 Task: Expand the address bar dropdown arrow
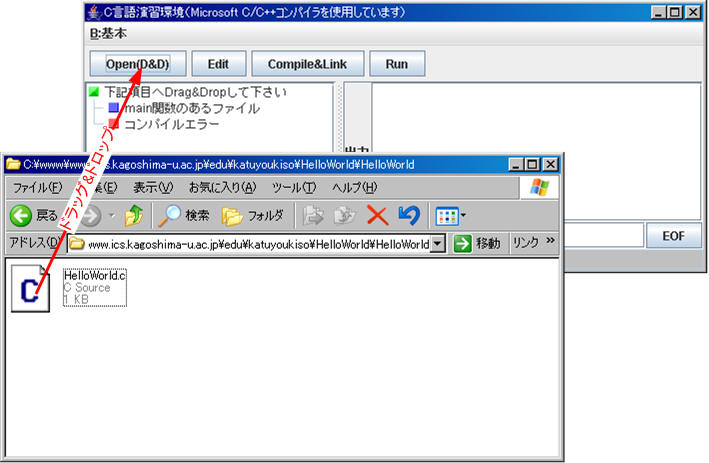point(437,243)
